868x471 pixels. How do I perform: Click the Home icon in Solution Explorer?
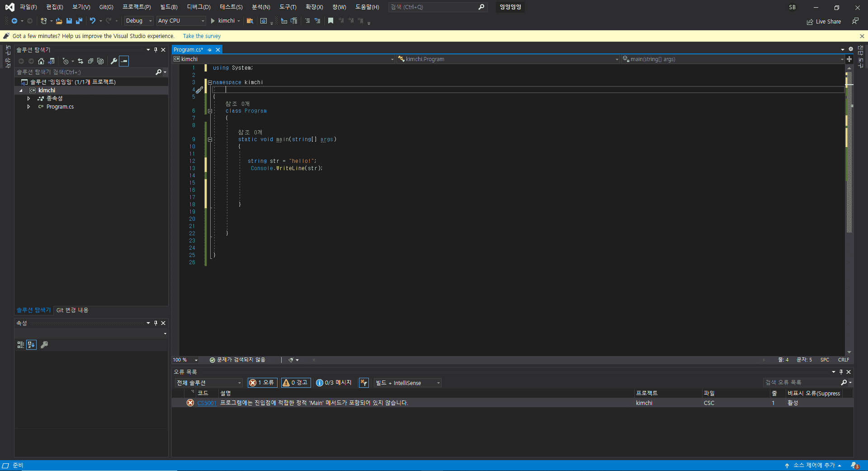[41, 61]
